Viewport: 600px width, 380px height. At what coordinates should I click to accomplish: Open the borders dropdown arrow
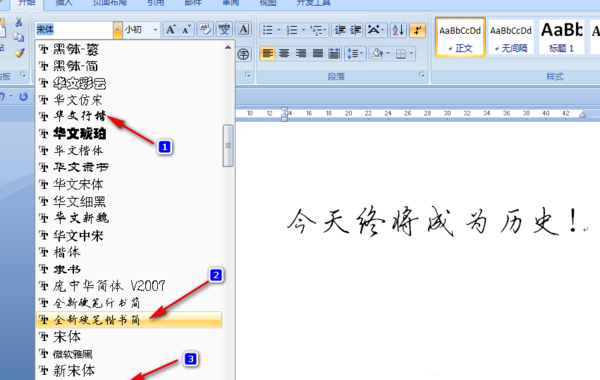[411, 54]
